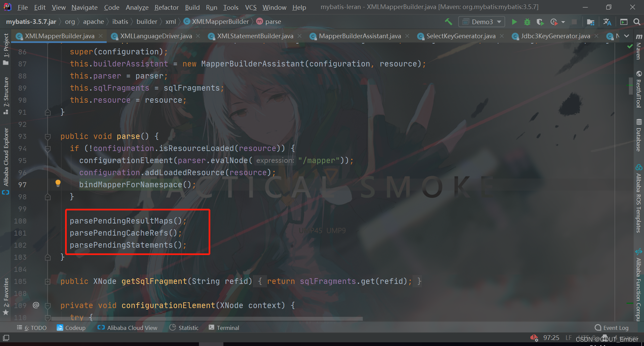The width and height of the screenshot is (644, 346).
Task: Open the Statistic tool window
Action: [x=184, y=328]
